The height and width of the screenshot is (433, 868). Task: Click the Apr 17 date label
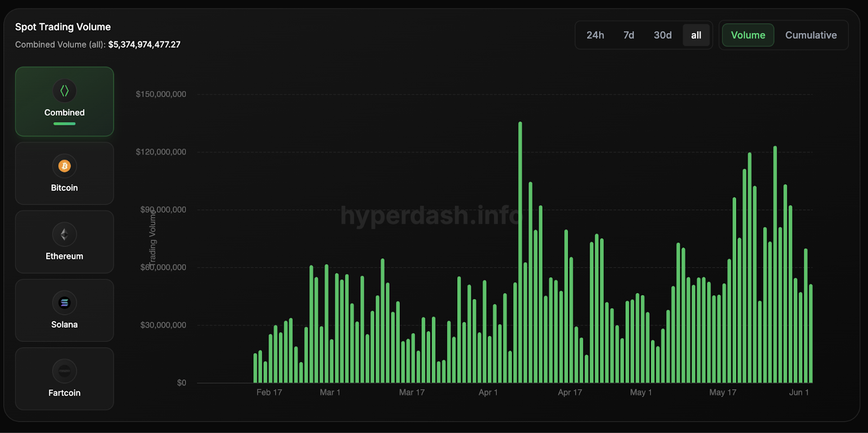point(570,392)
